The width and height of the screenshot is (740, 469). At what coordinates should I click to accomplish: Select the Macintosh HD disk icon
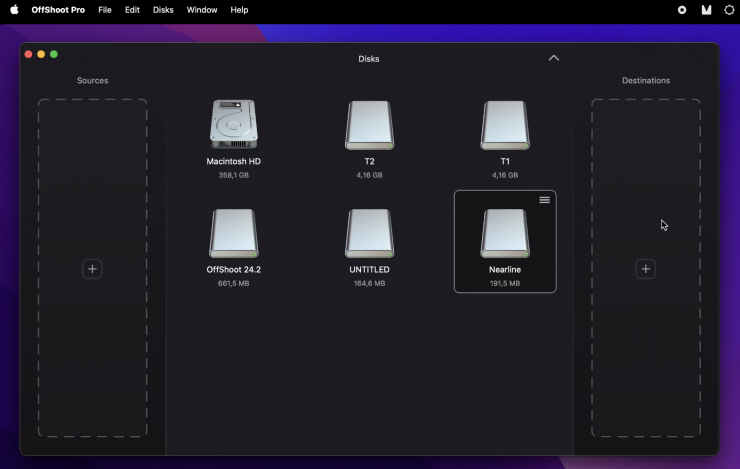coord(233,125)
